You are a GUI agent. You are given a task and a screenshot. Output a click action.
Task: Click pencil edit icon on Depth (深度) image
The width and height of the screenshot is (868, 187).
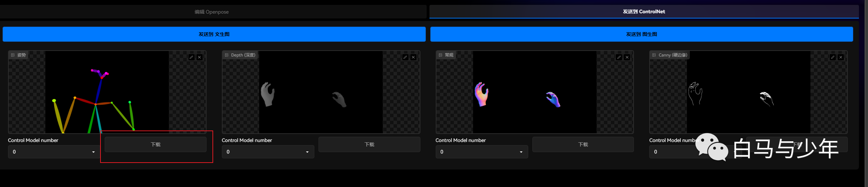click(405, 57)
